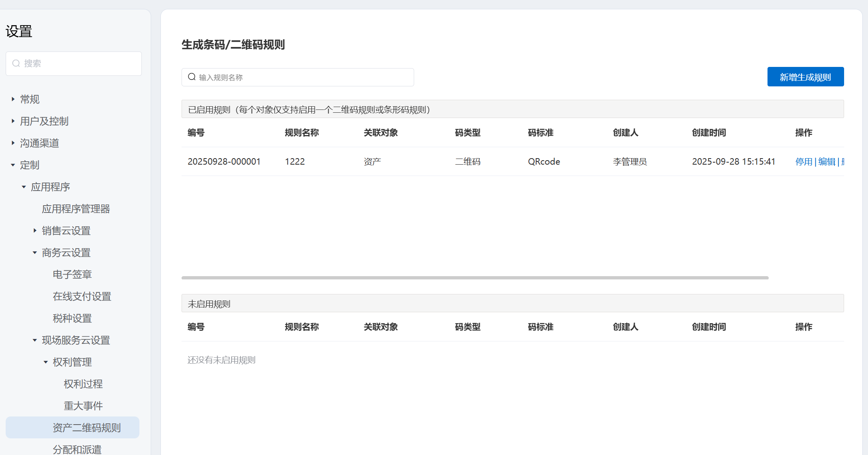Image resolution: width=868 pixels, height=455 pixels.
Task: Focus the 输入规则名称 search field
Action: pos(304,77)
